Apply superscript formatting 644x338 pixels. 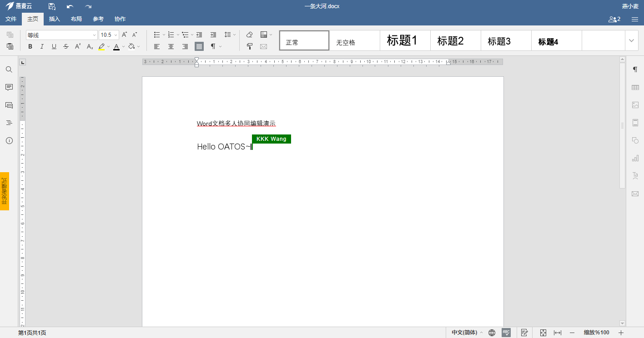(x=78, y=46)
